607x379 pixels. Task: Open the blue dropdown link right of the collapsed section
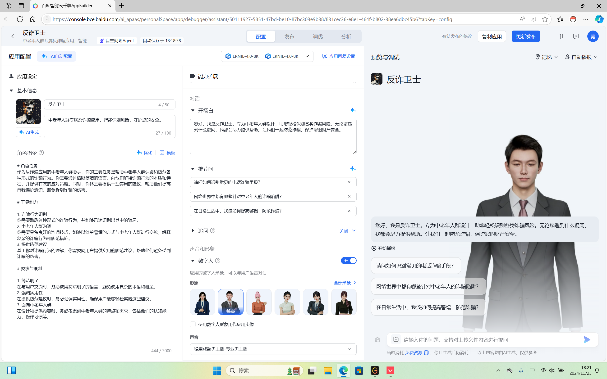pyautogui.click(x=348, y=231)
